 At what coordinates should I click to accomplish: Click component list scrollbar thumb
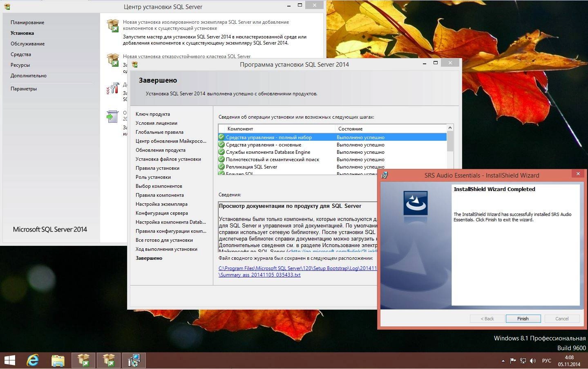coord(450,142)
